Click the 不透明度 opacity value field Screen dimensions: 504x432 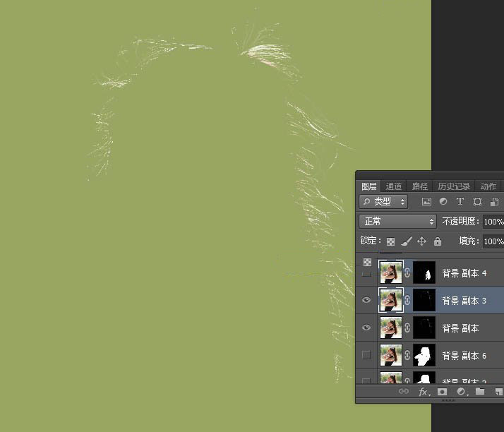coord(493,222)
